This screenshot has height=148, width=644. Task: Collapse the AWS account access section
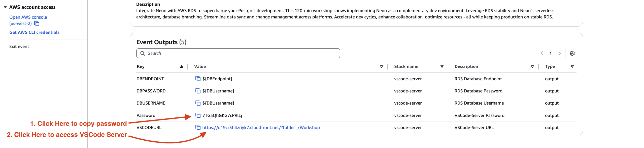[x=5, y=7]
